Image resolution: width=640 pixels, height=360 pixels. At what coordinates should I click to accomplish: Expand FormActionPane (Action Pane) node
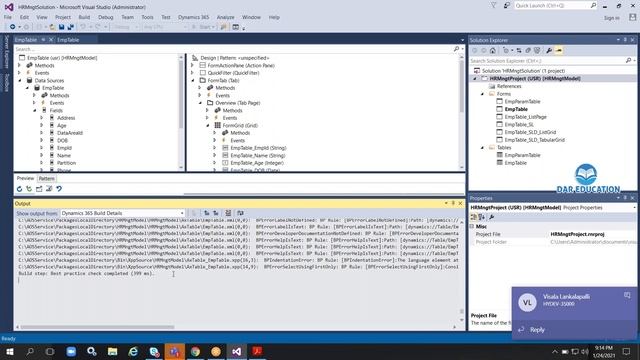click(192, 65)
